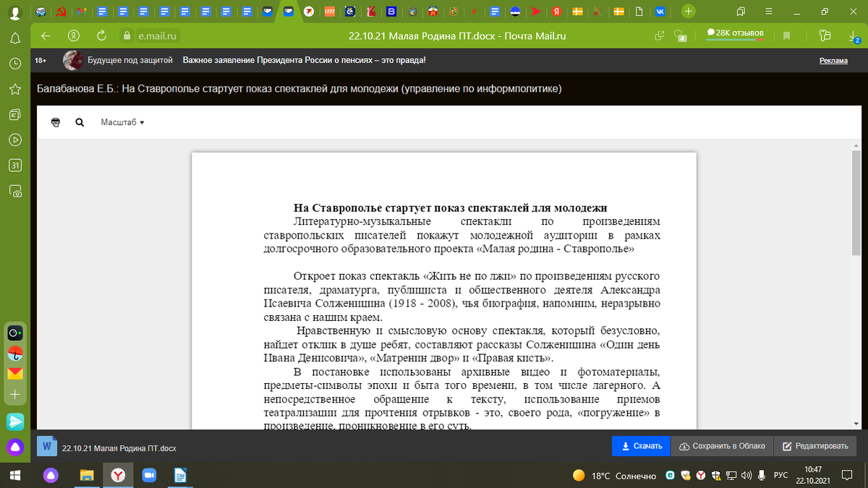Open the weather umbrella sidebar app

[x=15, y=354]
